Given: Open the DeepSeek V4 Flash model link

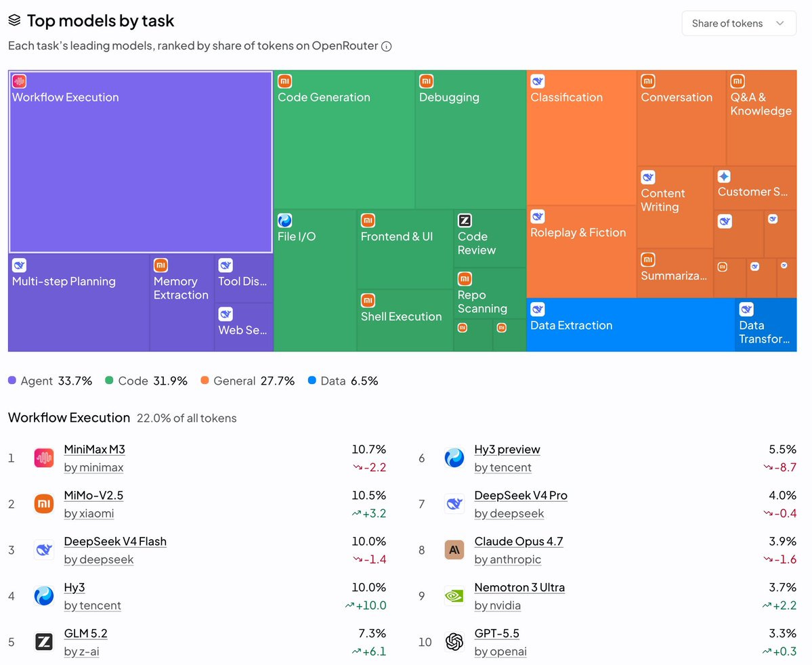Looking at the screenshot, I should tap(115, 542).
